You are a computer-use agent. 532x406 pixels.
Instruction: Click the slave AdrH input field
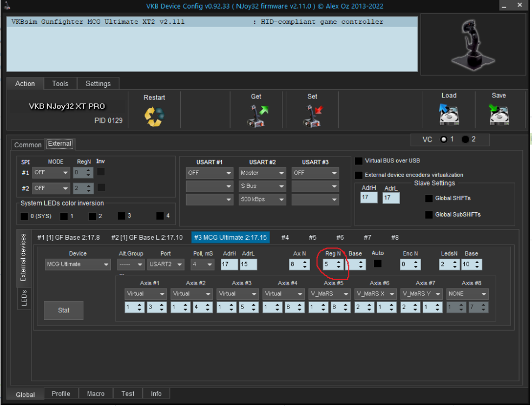[x=368, y=198]
